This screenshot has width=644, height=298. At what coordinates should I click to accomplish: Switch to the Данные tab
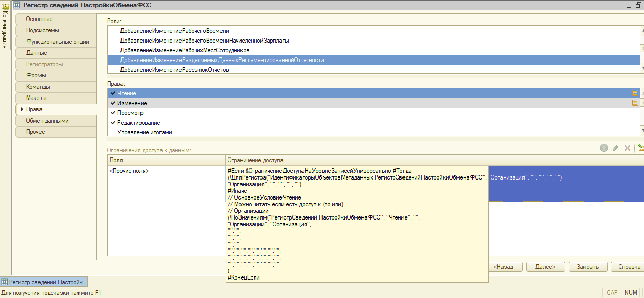click(36, 53)
